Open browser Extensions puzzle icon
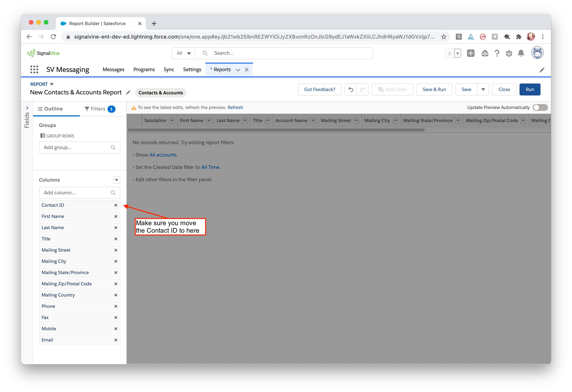 (519, 37)
